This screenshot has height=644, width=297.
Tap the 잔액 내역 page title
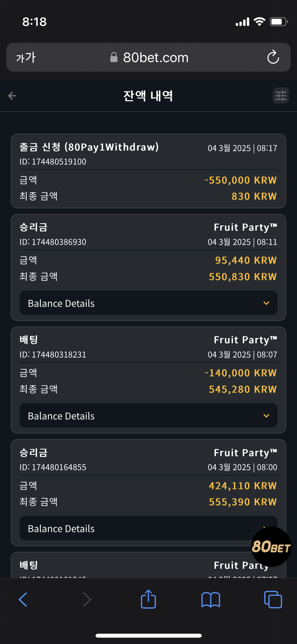point(148,96)
